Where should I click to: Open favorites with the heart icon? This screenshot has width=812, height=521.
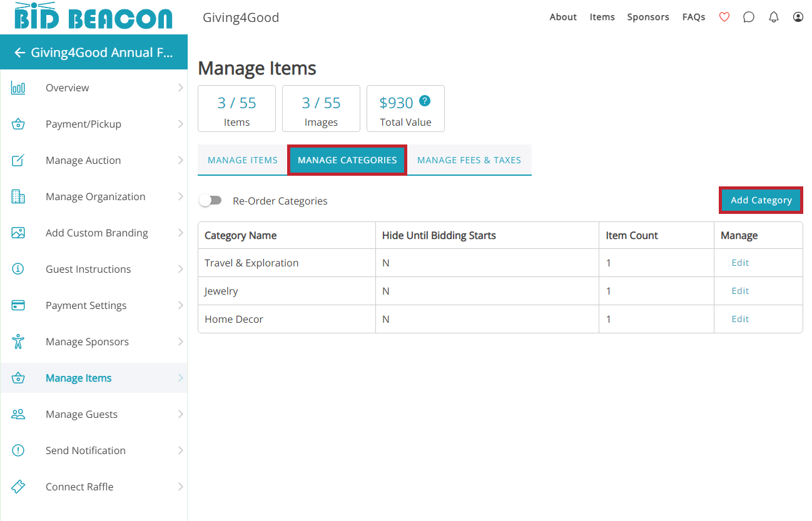[724, 18]
